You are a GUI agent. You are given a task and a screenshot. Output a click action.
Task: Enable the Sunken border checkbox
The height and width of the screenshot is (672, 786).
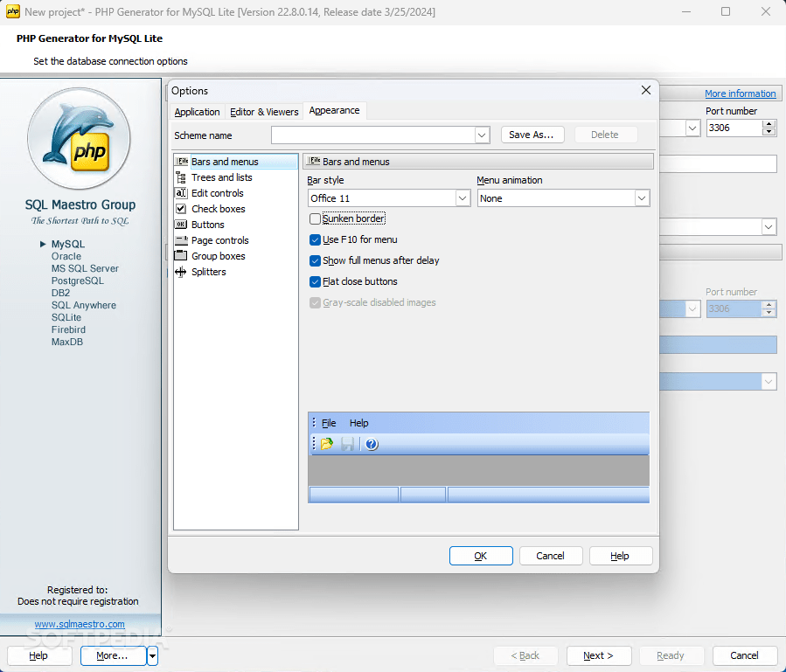tap(315, 218)
